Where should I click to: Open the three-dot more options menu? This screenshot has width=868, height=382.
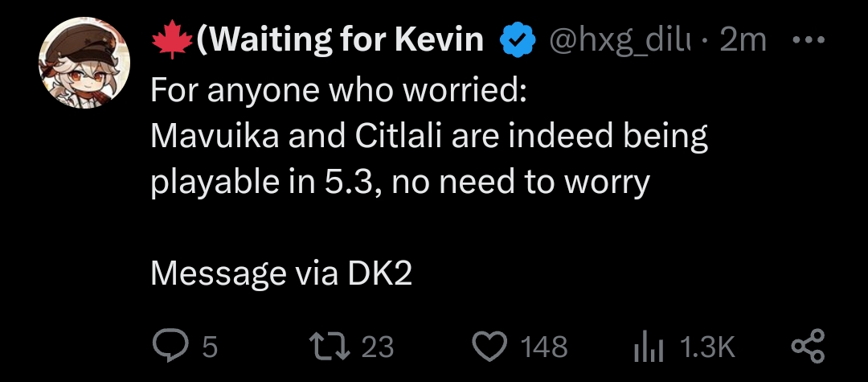(x=807, y=39)
